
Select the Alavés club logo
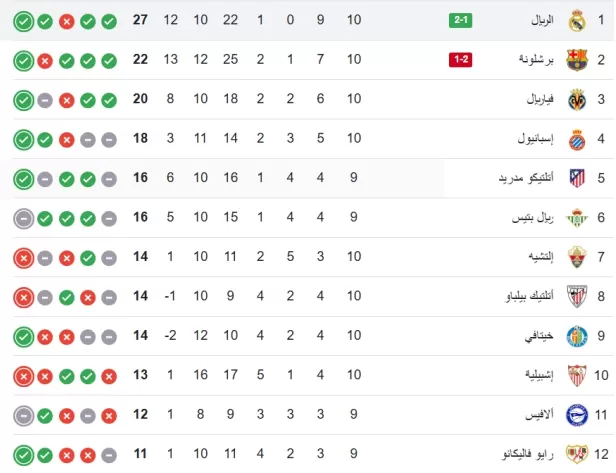point(576,414)
